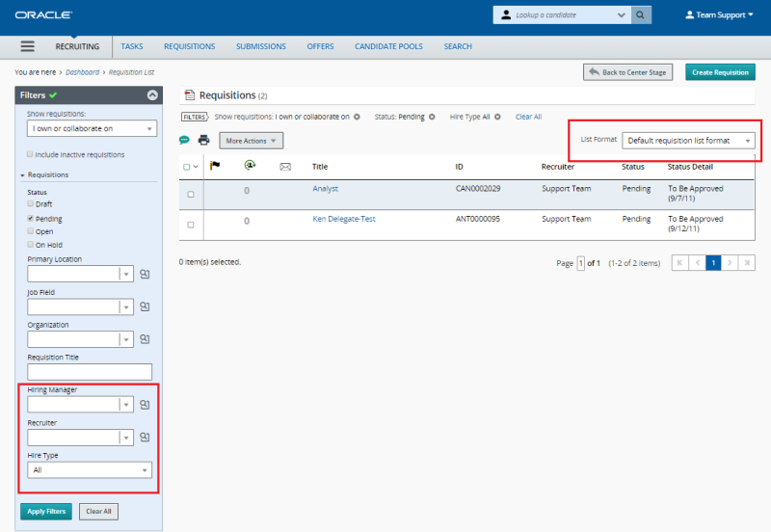Viewport: 771px width, 532px height.
Task: Click the candidate search magnifier icon
Action: tap(641, 15)
